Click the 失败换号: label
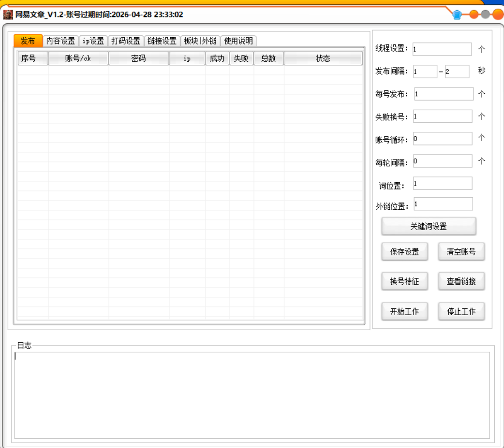Viewport: 504px width, 448px height. click(391, 117)
